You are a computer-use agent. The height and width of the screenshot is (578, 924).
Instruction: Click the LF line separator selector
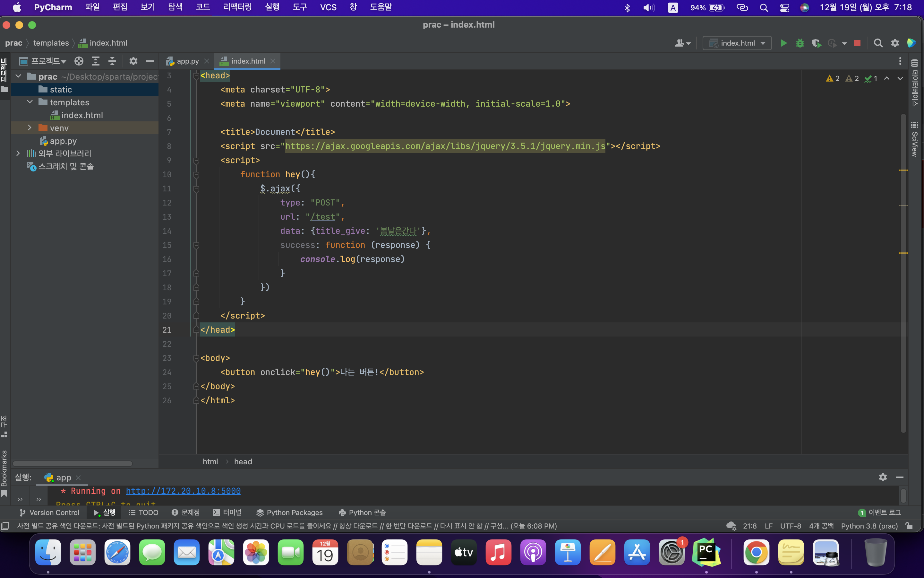tap(769, 526)
